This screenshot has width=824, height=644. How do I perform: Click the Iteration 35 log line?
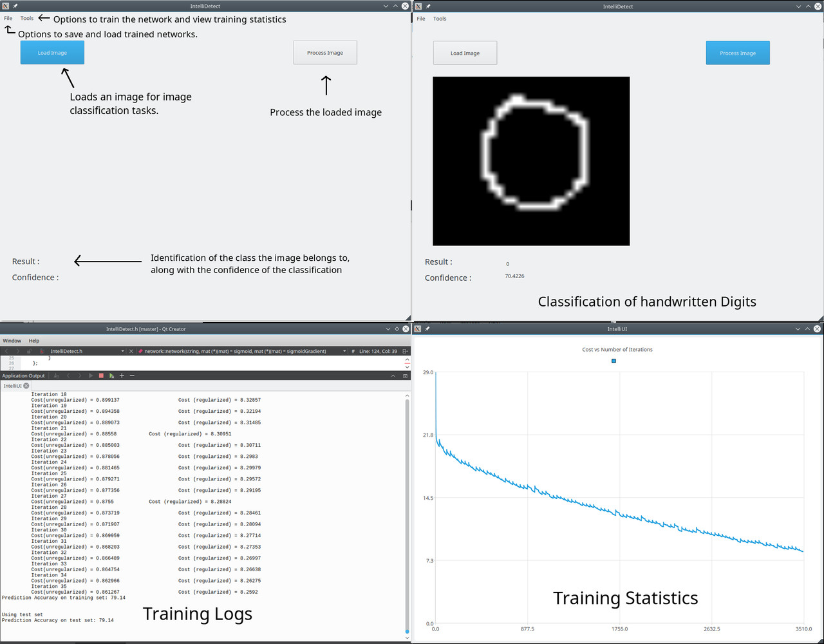(x=49, y=586)
